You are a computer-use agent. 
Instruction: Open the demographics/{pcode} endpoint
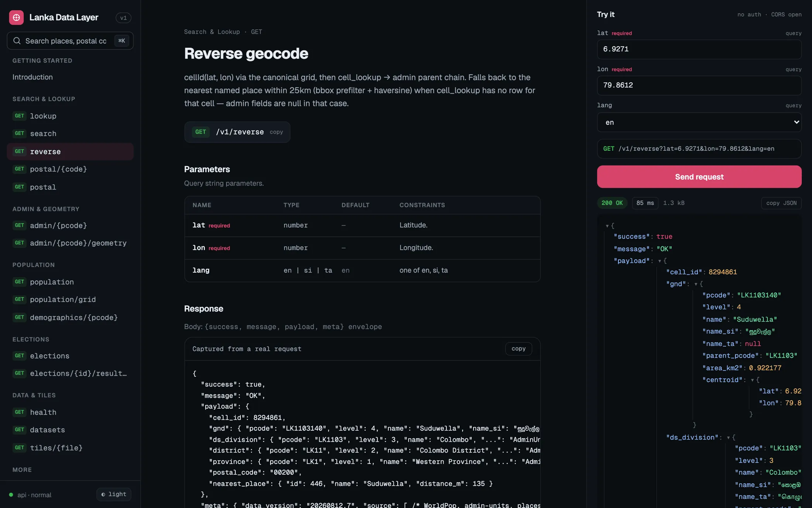click(x=70, y=317)
